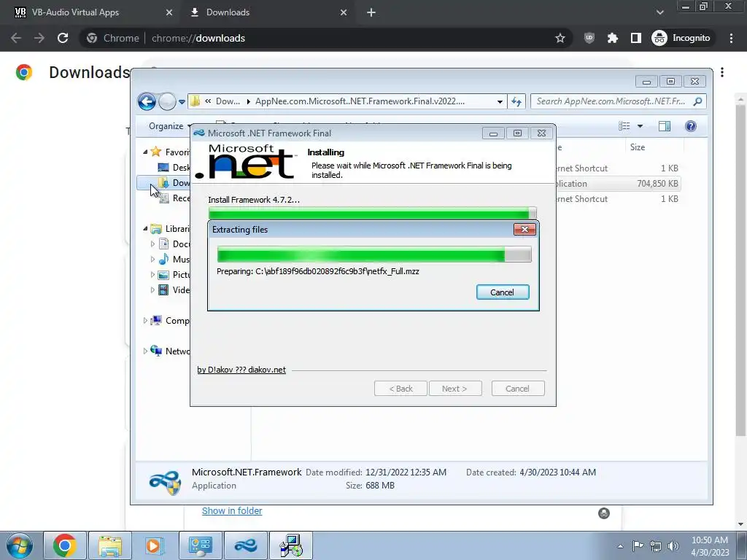Expand the Videos library node
Screen dimensions: 747x560
coord(152,290)
